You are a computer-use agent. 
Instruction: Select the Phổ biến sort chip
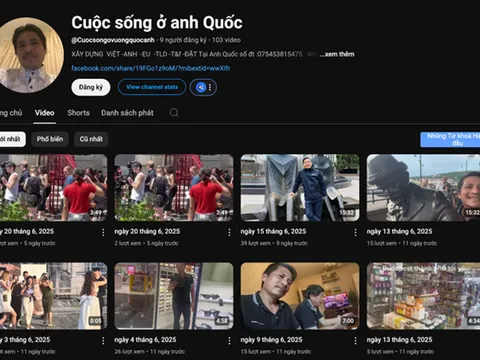(50, 139)
